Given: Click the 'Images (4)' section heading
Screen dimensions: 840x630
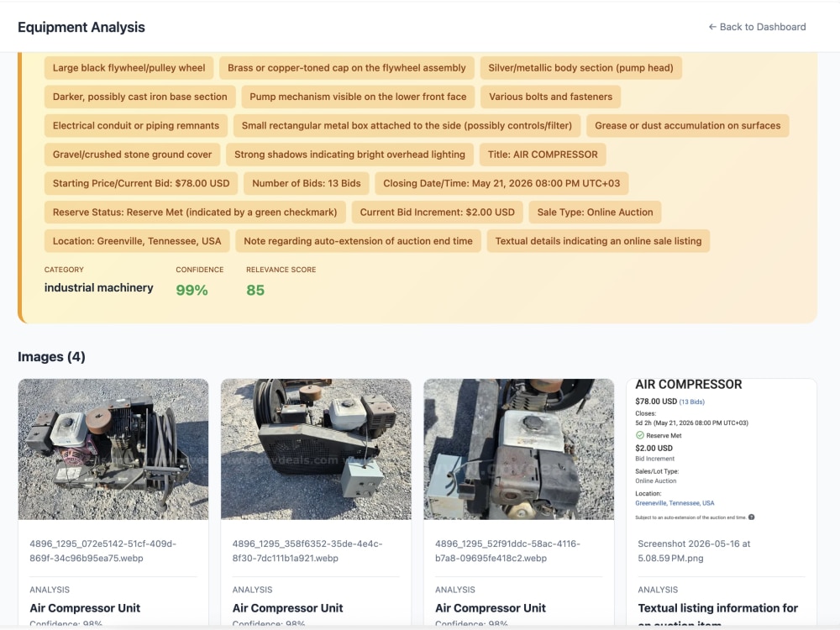Looking at the screenshot, I should point(51,357).
